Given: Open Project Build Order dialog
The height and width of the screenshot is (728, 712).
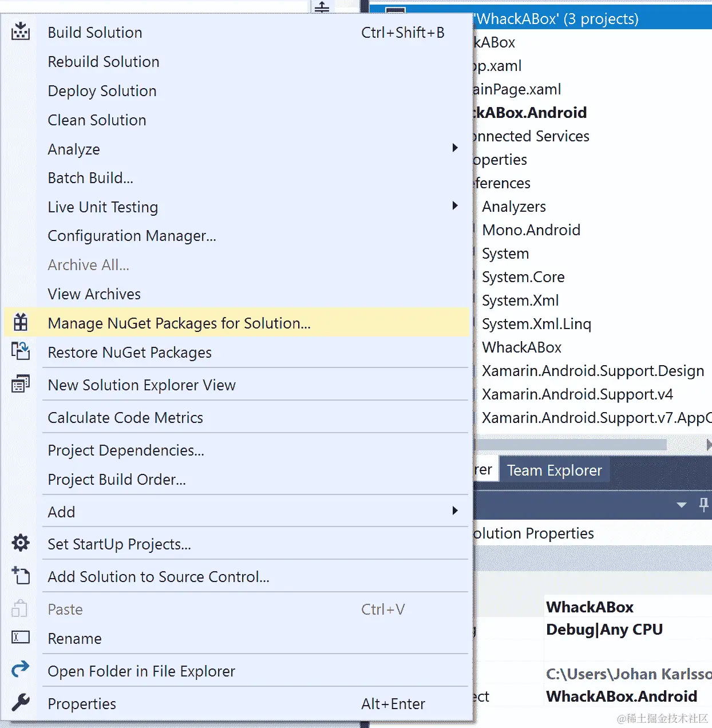Looking at the screenshot, I should pos(236,480).
